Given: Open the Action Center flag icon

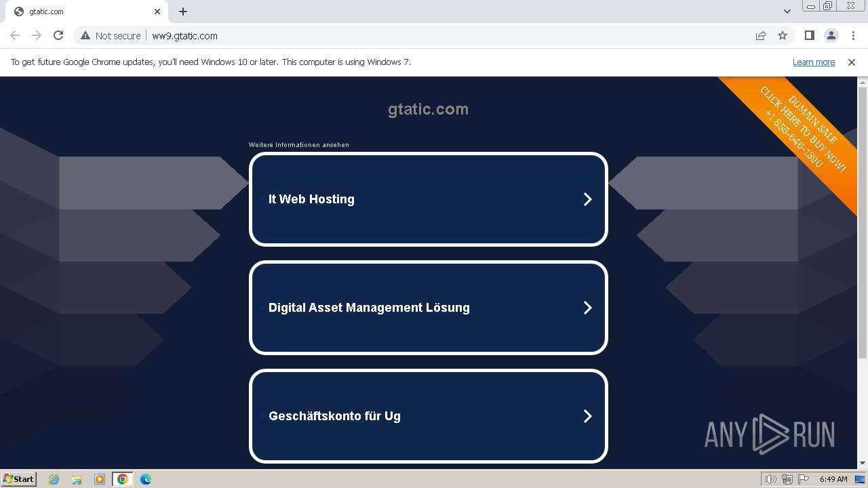Looking at the screenshot, I should pyautogui.click(x=804, y=479).
